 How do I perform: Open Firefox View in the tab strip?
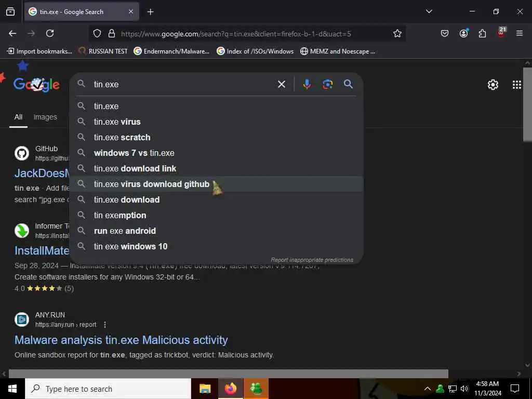point(10,12)
